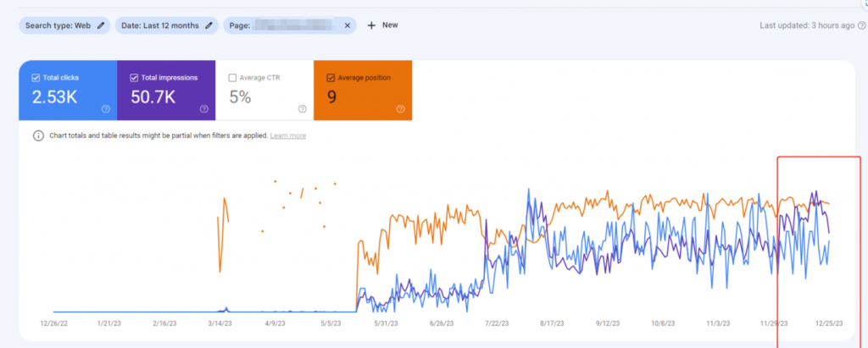This screenshot has width=868, height=348.
Task: Remove the Page filter with X icon
Action: pos(348,25)
